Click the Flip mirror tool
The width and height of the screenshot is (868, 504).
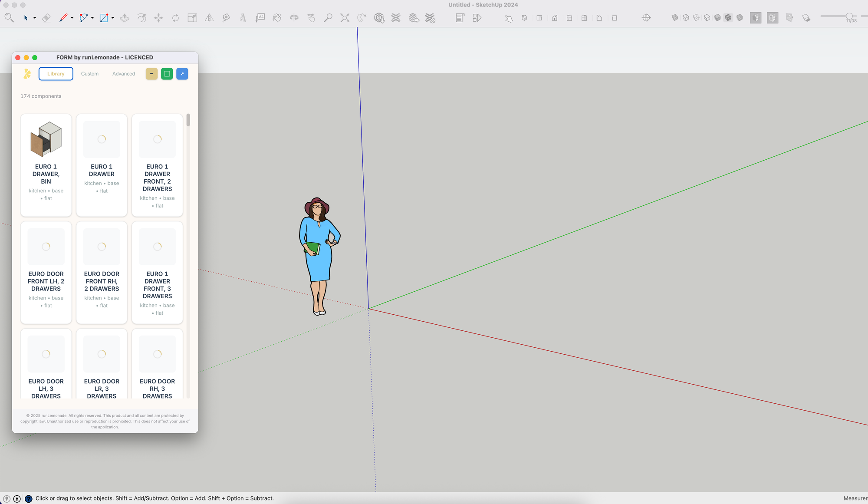[x=209, y=18]
